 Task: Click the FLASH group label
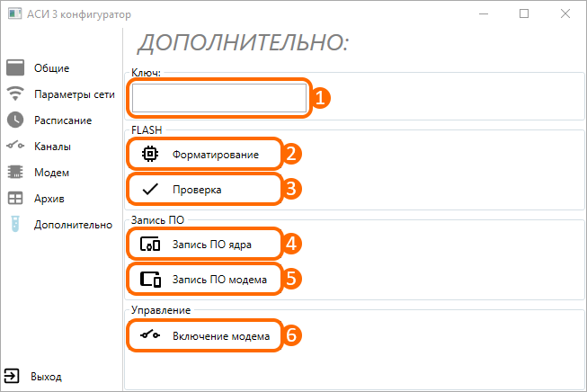[147, 130]
